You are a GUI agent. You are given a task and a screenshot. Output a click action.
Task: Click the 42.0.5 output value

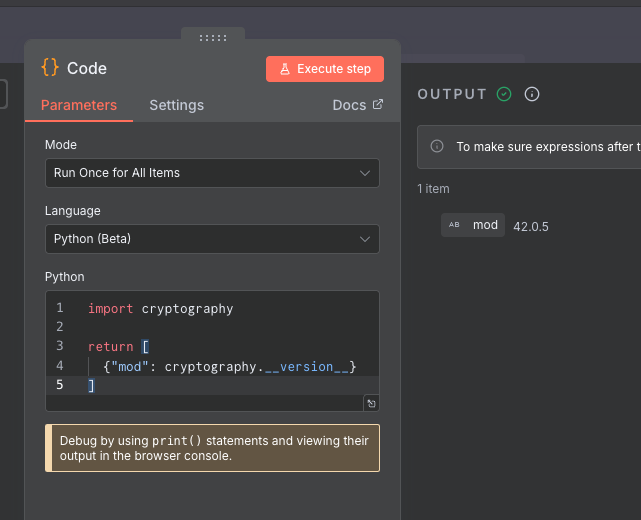click(x=531, y=226)
